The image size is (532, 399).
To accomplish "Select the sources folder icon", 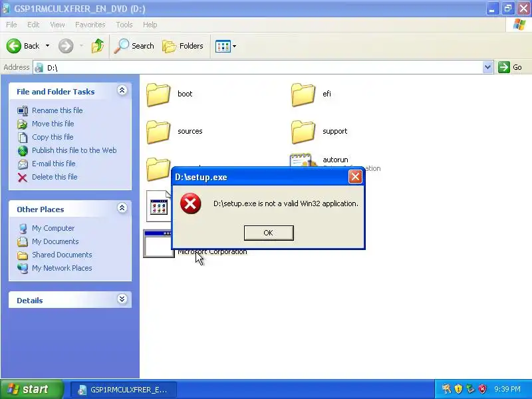I will coord(158,132).
